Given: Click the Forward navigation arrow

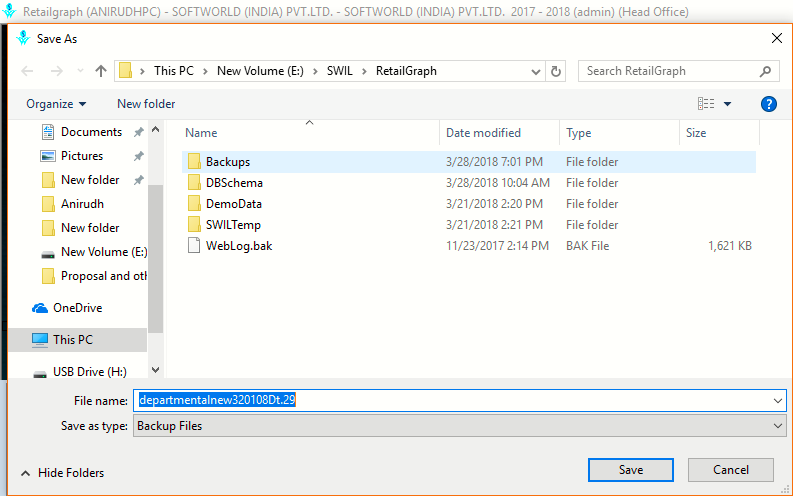Looking at the screenshot, I should 57,71.
